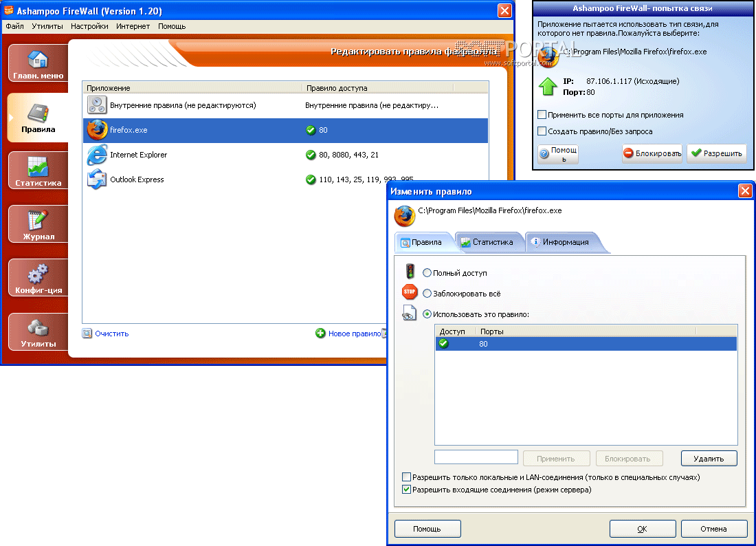Open the Главн. меню sidebar icon
Screen dimensions: 756x546
point(38,63)
